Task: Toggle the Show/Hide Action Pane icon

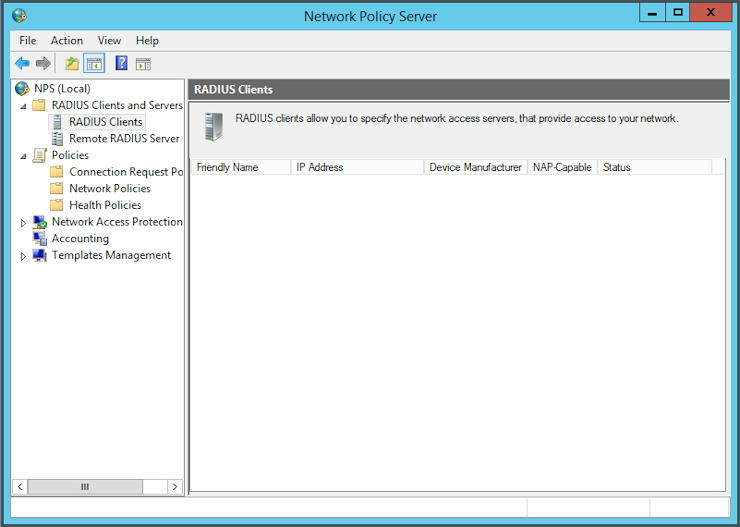Action: (143, 63)
